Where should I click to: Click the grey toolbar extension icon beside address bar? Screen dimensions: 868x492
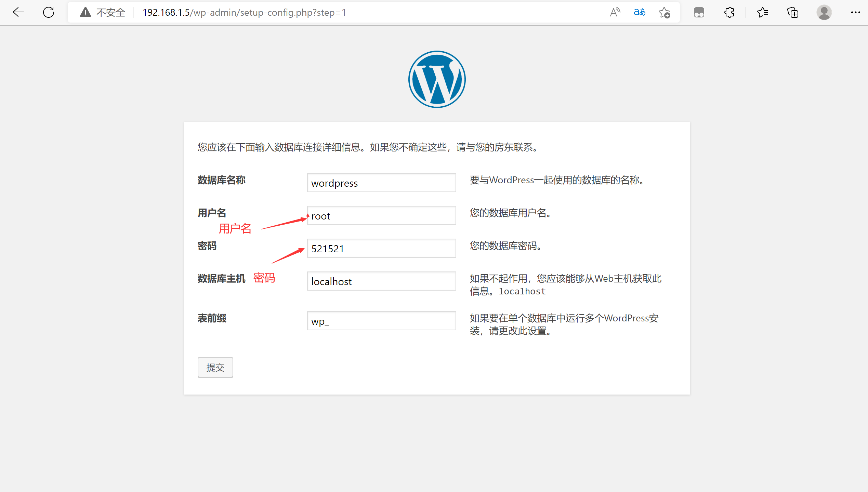699,12
